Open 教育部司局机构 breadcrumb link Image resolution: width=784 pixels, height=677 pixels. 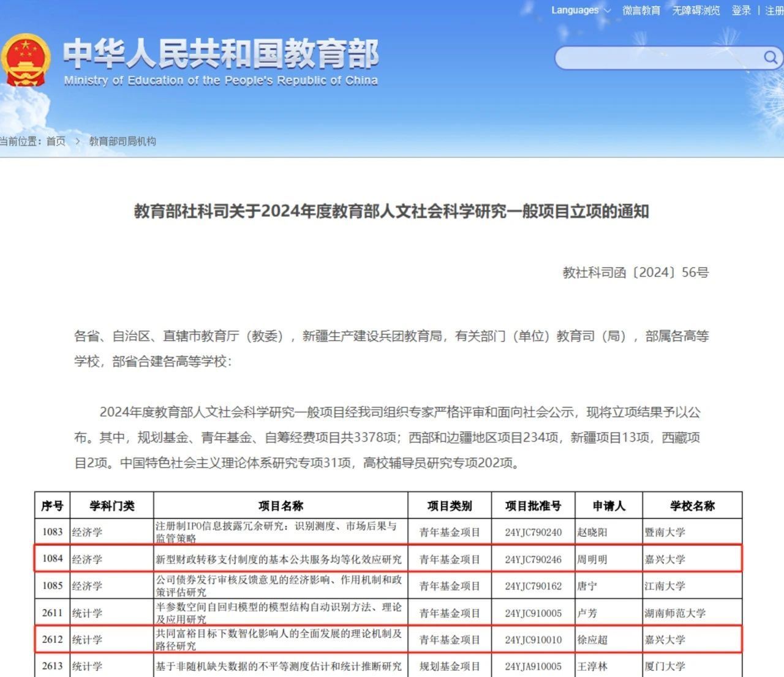click(123, 141)
